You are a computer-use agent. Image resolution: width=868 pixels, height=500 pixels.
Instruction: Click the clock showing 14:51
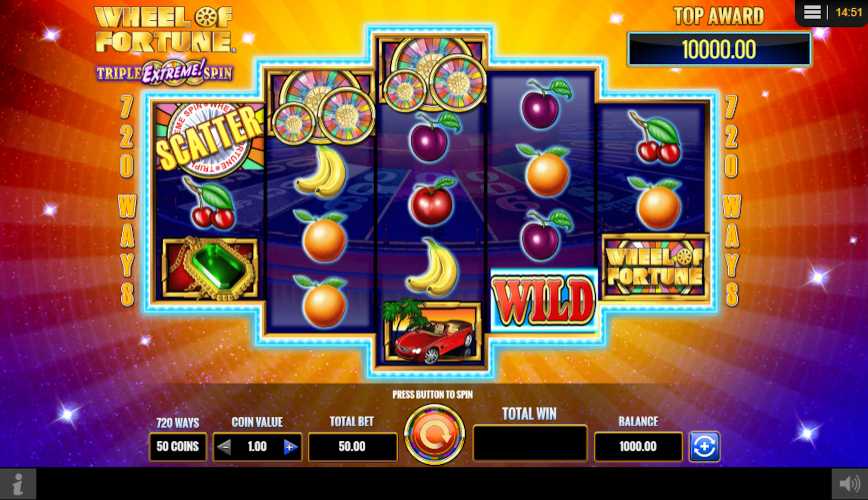pos(848,12)
